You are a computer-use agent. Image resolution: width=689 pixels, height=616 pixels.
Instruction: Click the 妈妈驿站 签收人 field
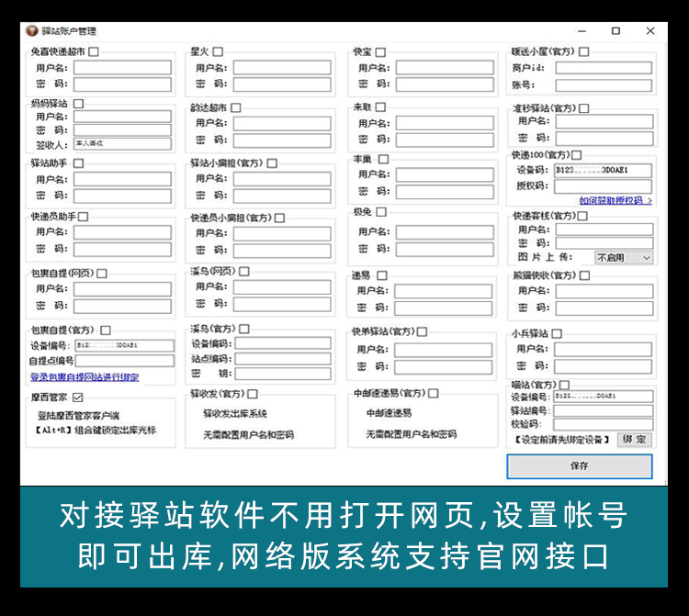pos(122,143)
